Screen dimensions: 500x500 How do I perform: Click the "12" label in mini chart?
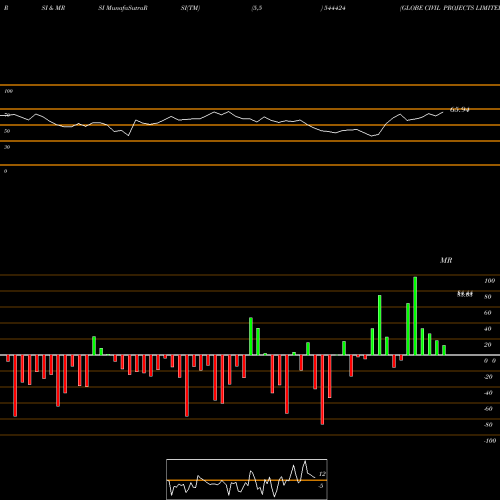coord(322,474)
